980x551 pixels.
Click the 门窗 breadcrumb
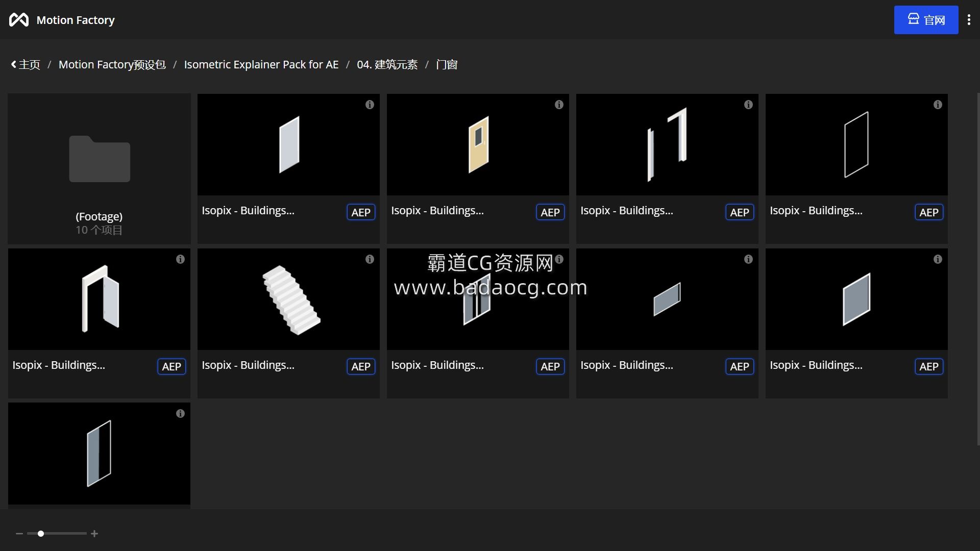[447, 65]
